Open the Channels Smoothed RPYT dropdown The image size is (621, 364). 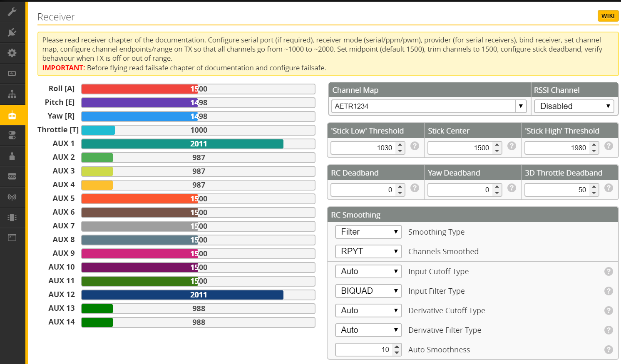point(368,251)
